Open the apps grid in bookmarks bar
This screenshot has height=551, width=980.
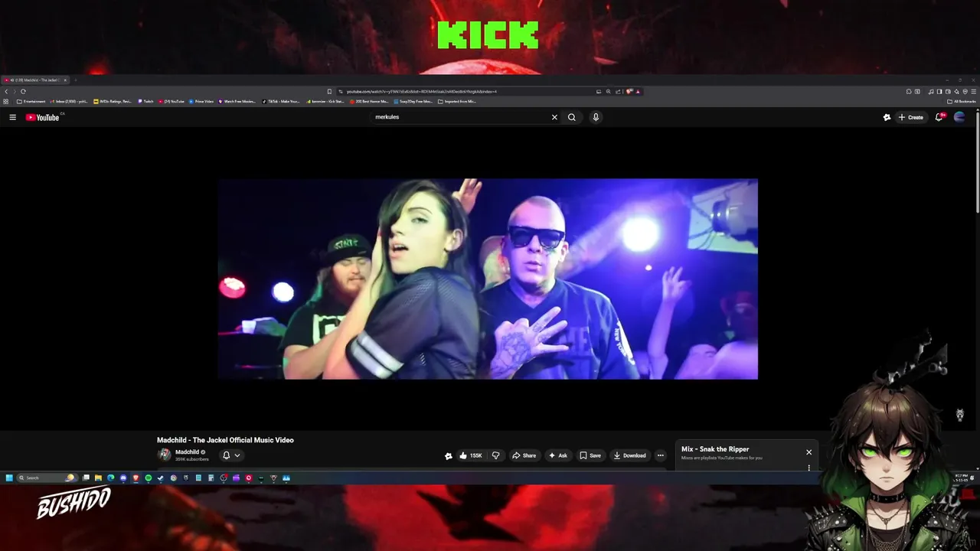click(6, 101)
